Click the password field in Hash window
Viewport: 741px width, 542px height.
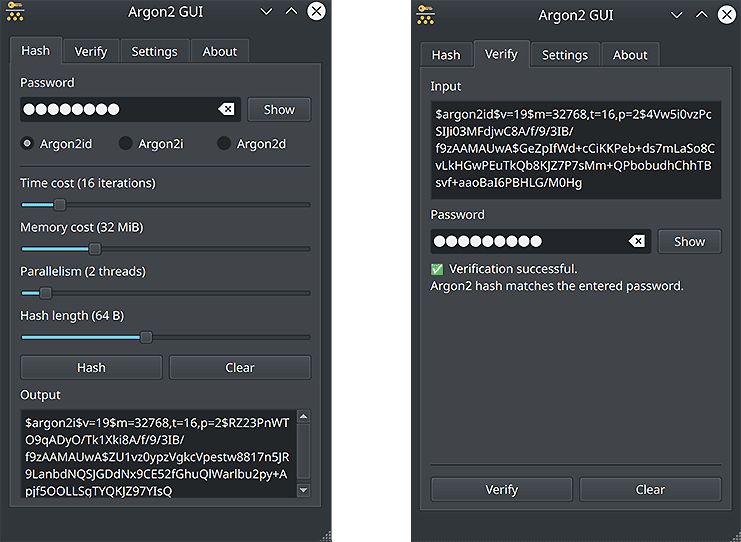[130, 110]
